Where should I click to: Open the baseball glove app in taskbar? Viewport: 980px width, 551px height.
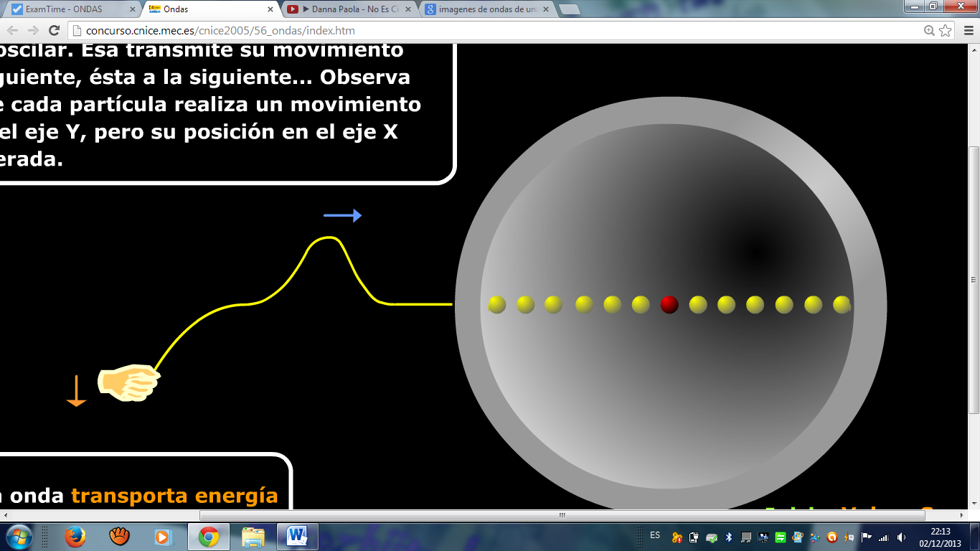[x=119, y=537]
